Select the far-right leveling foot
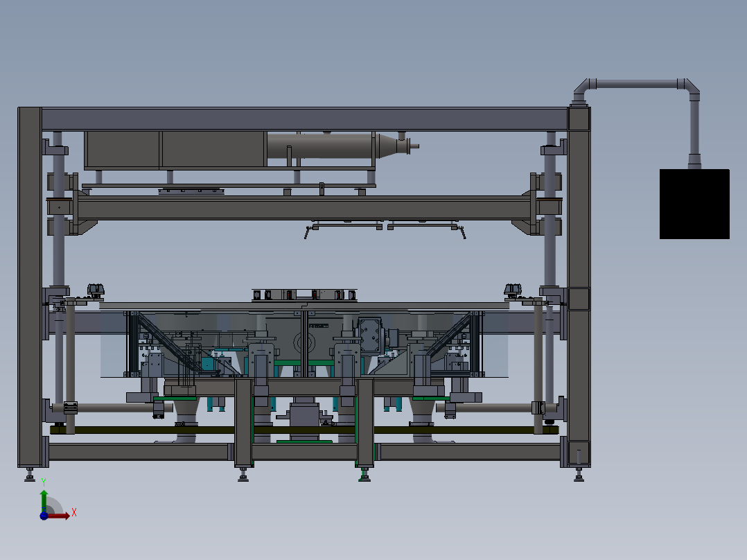Viewport: 747px width, 560px height. coord(579,475)
